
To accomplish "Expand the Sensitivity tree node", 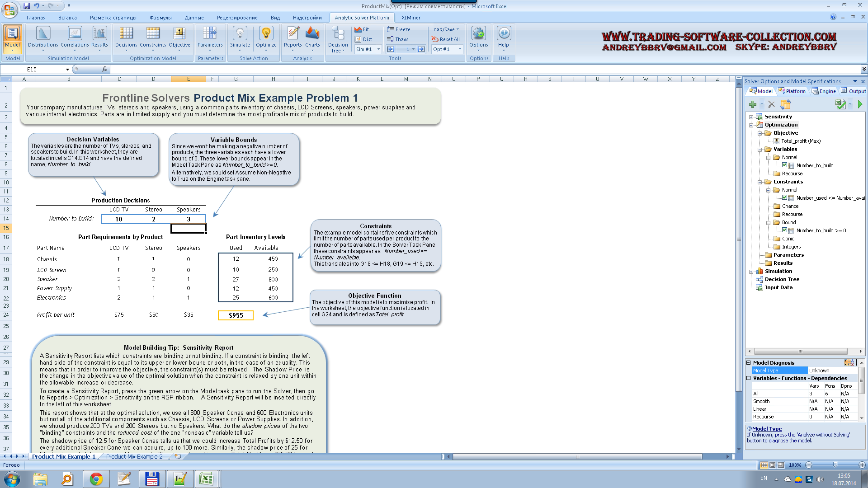I will 751,117.
